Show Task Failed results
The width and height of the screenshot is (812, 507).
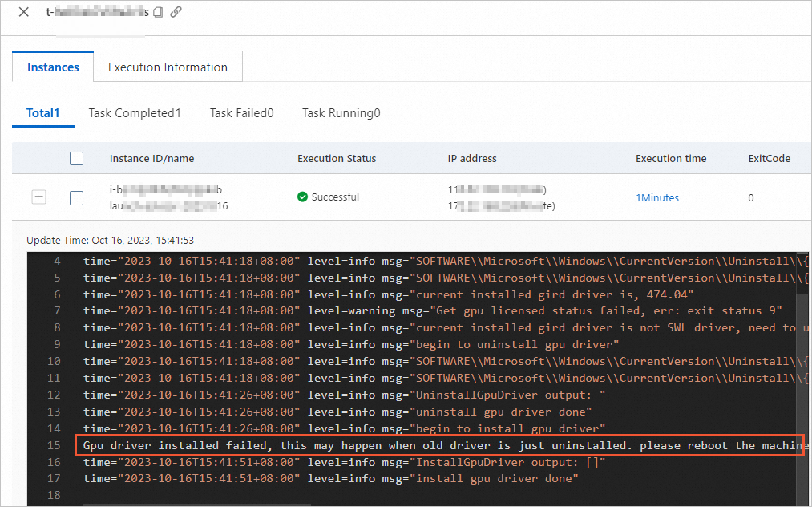241,113
